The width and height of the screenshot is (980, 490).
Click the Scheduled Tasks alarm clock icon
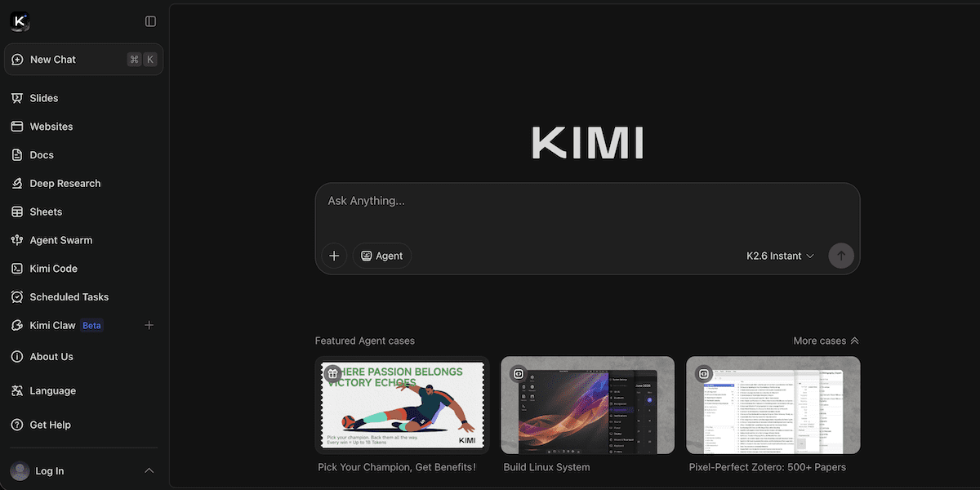coord(17,297)
